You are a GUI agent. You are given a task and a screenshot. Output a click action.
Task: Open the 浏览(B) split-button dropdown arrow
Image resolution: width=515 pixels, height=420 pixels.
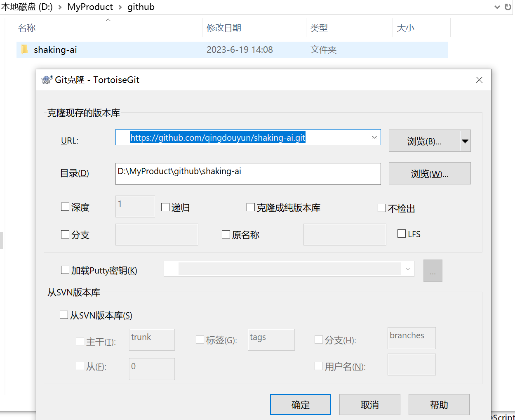pyautogui.click(x=465, y=141)
